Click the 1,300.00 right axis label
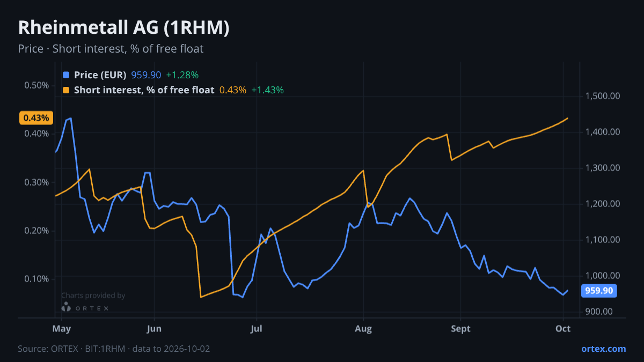644x362 pixels. coord(602,168)
